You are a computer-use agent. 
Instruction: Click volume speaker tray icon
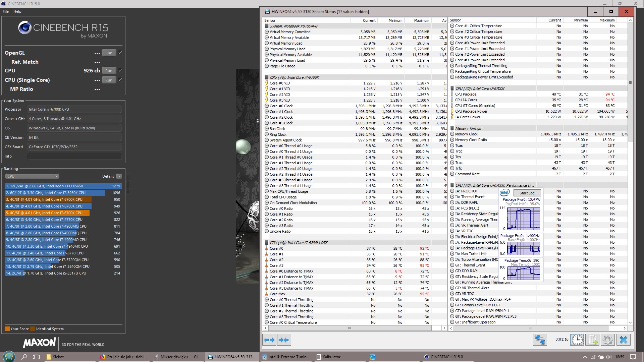click(609, 357)
